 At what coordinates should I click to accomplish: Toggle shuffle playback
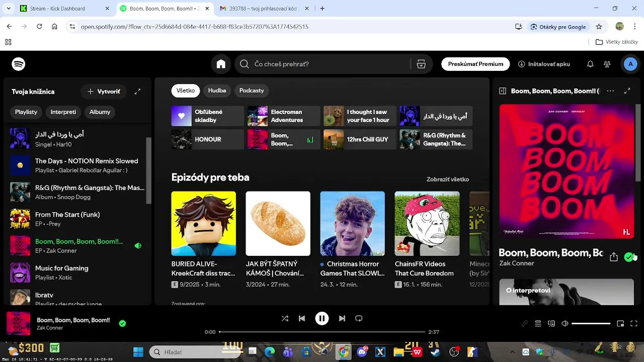[285, 318]
